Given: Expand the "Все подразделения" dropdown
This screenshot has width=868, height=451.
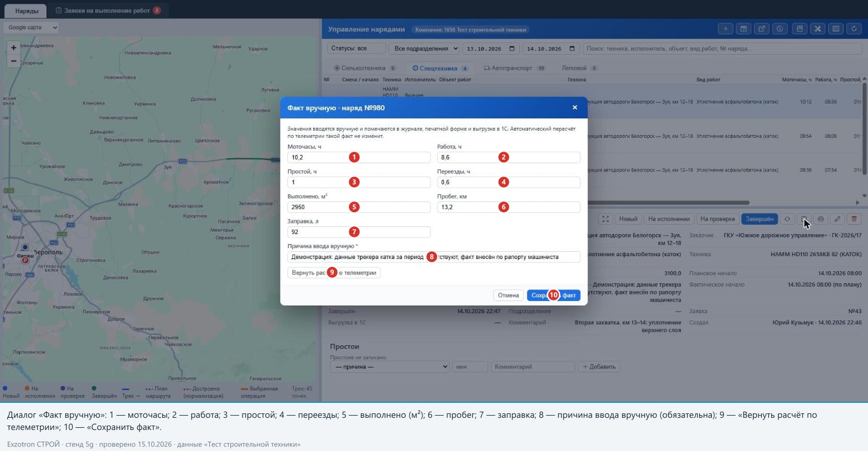Looking at the screenshot, I should click(424, 49).
